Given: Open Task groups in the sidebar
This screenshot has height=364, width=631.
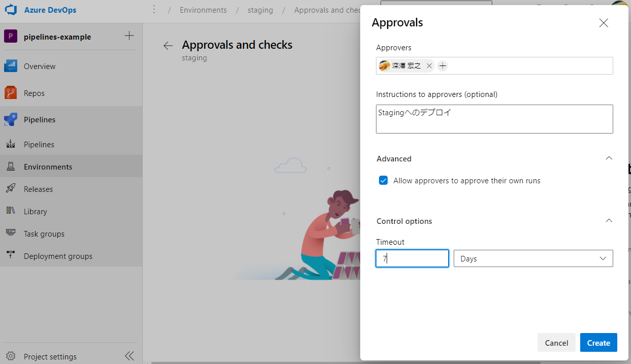Looking at the screenshot, I should [44, 234].
